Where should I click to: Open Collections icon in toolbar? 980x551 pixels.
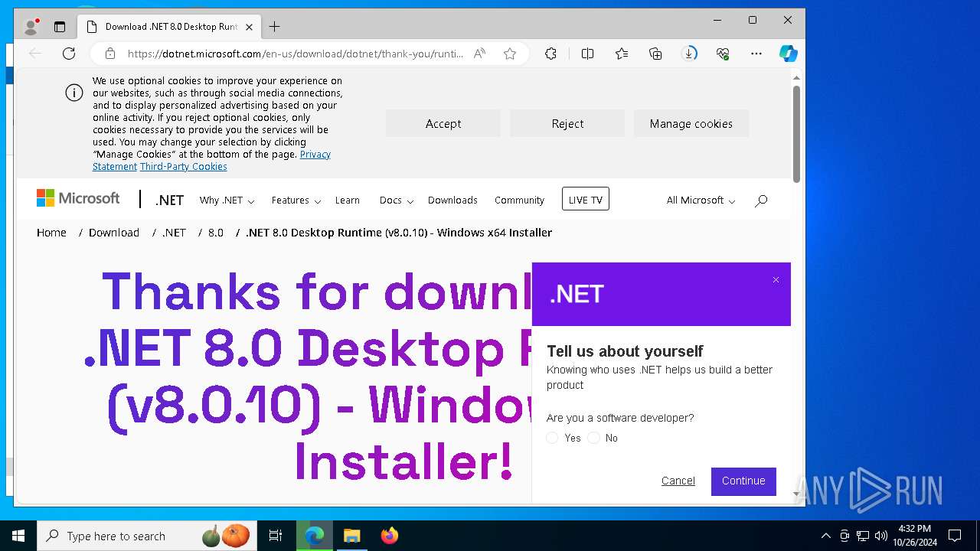[655, 54]
